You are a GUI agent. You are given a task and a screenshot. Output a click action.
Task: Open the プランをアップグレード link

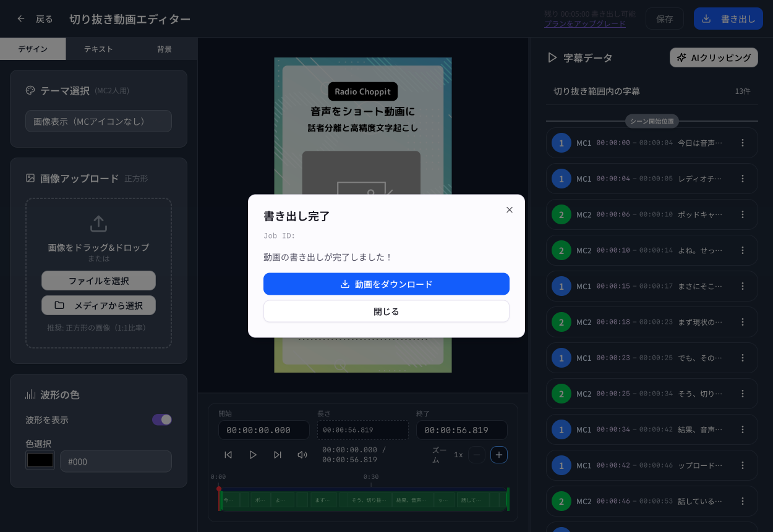tap(585, 24)
